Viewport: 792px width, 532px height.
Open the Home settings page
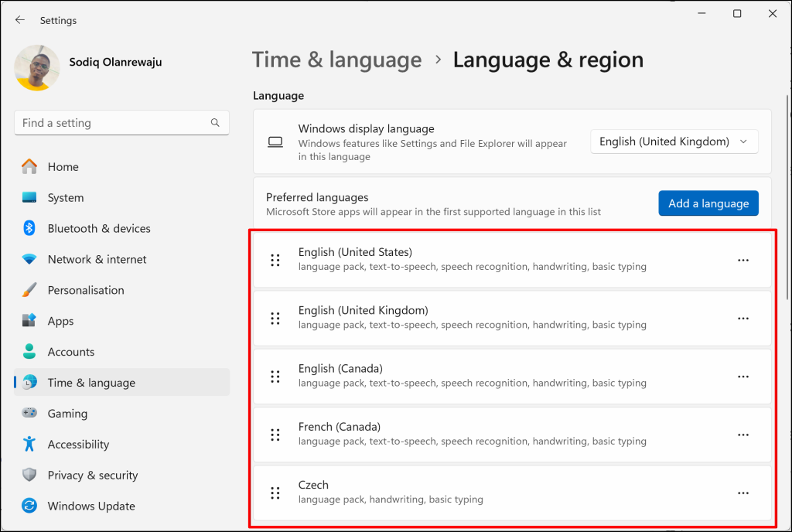pos(121,166)
